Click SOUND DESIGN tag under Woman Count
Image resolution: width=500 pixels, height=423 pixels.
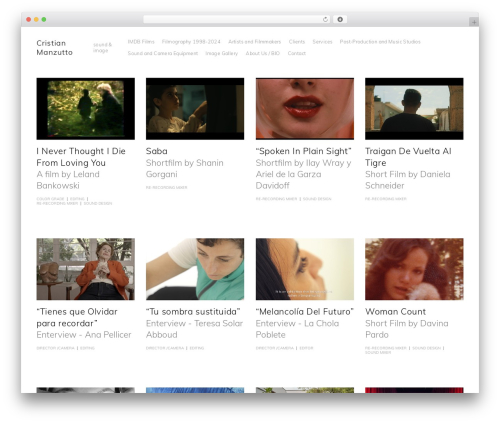[x=427, y=348]
